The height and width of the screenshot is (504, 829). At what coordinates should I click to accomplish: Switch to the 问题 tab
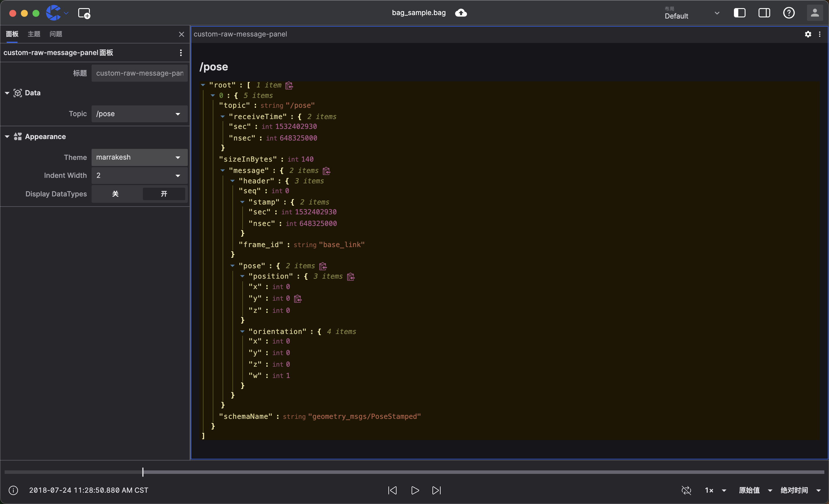click(x=56, y=34)
